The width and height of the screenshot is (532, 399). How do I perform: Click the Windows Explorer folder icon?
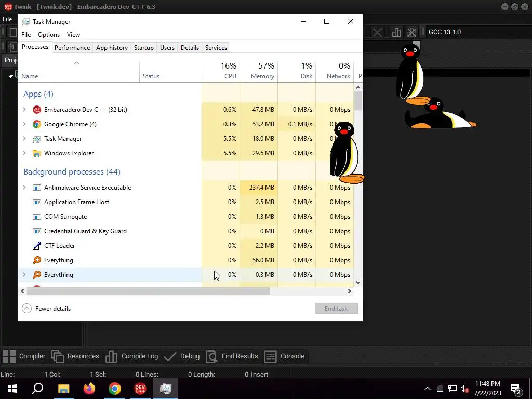37,153
